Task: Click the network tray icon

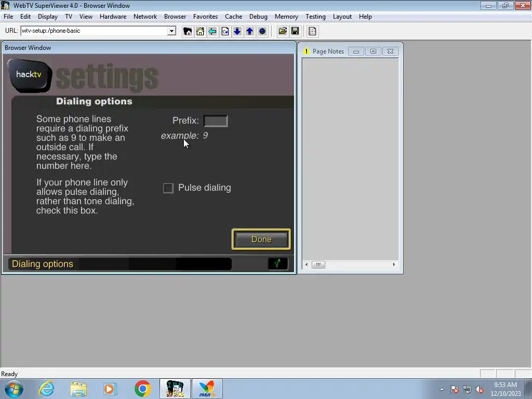Action: [467, 389]
